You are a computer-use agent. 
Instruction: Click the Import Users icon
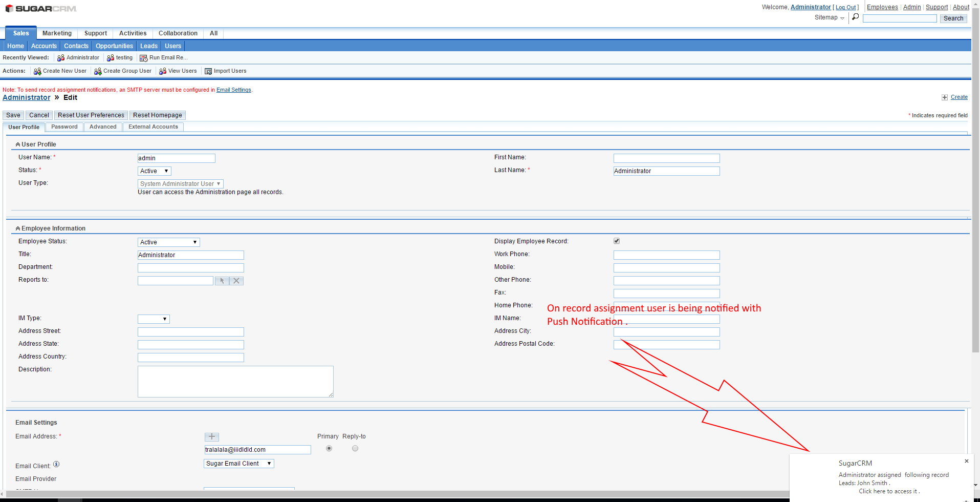coord(208,71)
